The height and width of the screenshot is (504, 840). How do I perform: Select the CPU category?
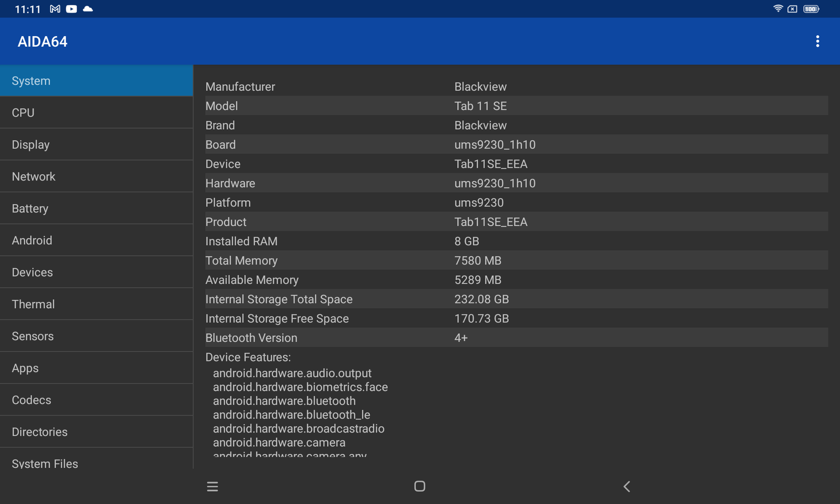[97, 113]
